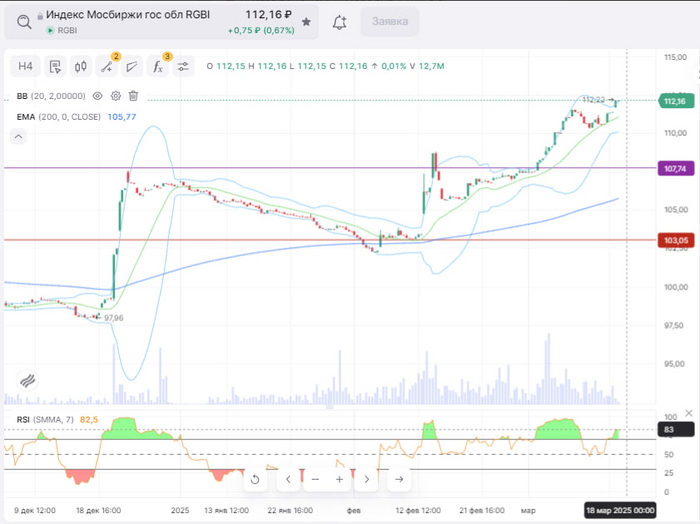The image size is (700, 524).
Task: Open price alert bell icon
Action: coord(340,21)
